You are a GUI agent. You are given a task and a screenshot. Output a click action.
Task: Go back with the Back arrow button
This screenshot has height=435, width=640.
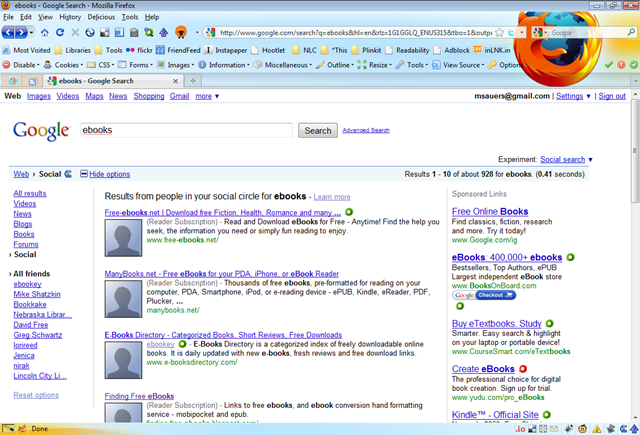[8, 32]
